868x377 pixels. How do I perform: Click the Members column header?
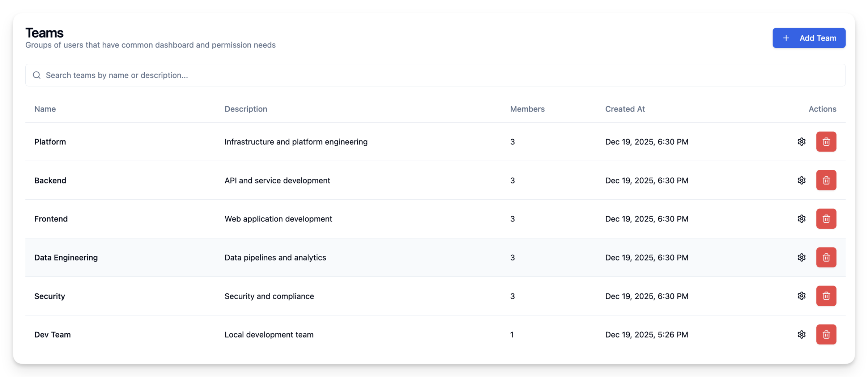click(x=527, y=109)
